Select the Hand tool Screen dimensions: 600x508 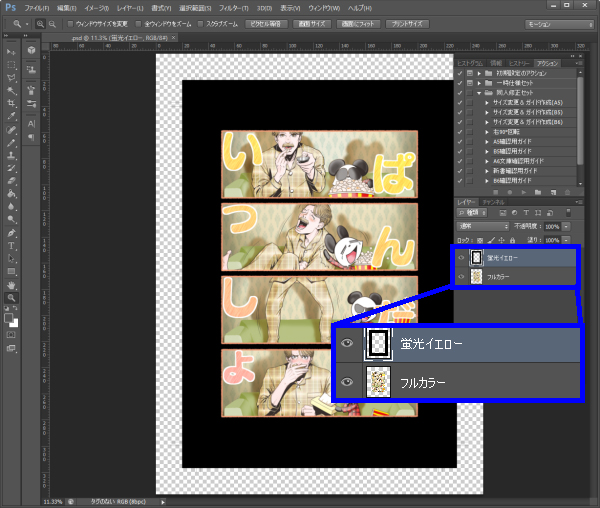(x=11, y=285)
